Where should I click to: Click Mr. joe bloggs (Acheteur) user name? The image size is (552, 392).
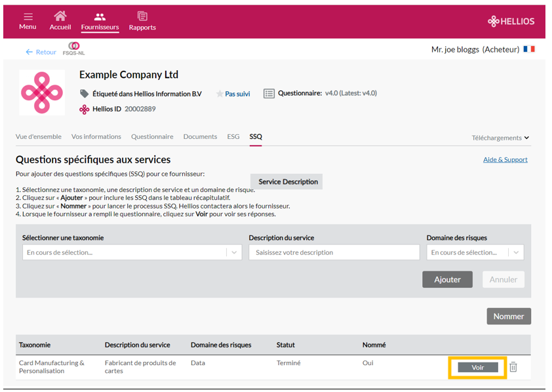pyautogui.click(x=475, y=50)
